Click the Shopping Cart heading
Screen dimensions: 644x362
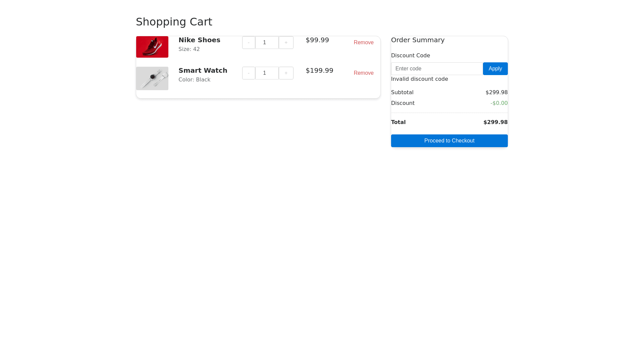point(174,22)
